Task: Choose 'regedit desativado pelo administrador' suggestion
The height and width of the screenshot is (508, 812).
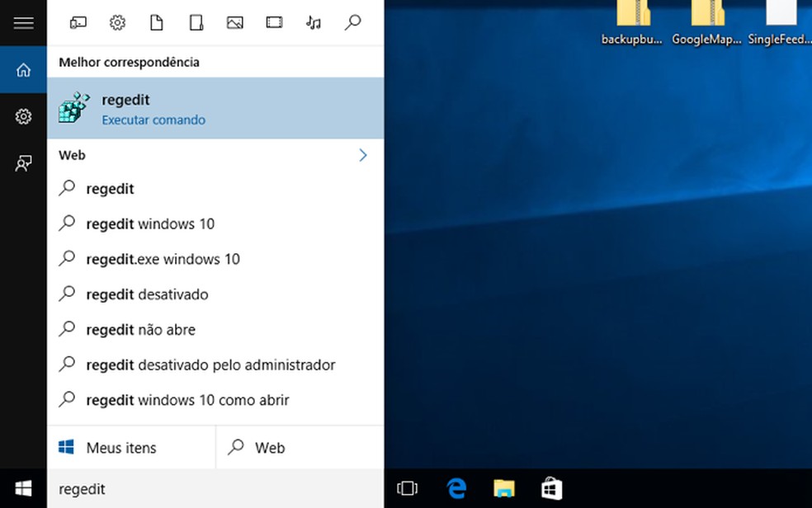Action: click(215, 365)
